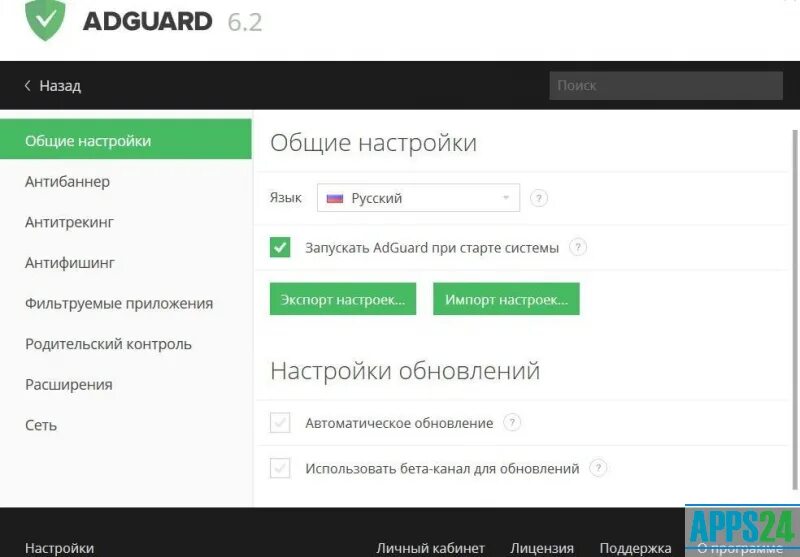Click the Настройки обновлений heading
This screenshot has height=557, width=800.
[405, 370]
